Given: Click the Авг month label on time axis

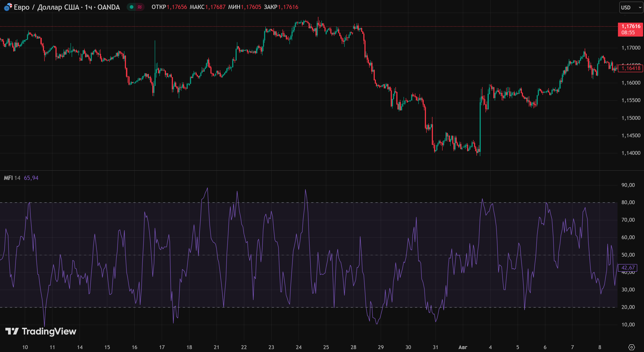Looking at the screenshot, I should pos(463,347).
